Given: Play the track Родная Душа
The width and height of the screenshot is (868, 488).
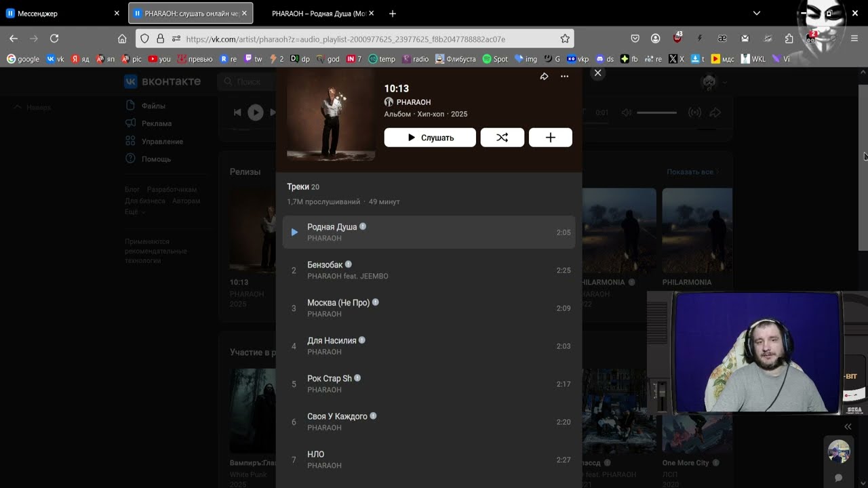Looking at the screenshot, I should click(429, 232).
